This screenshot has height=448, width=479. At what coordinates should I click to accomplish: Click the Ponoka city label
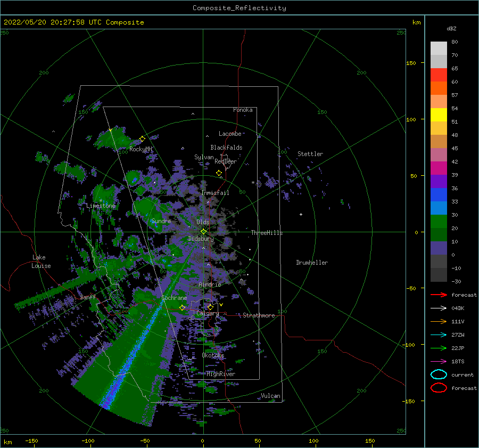click(x=243, y=110)
